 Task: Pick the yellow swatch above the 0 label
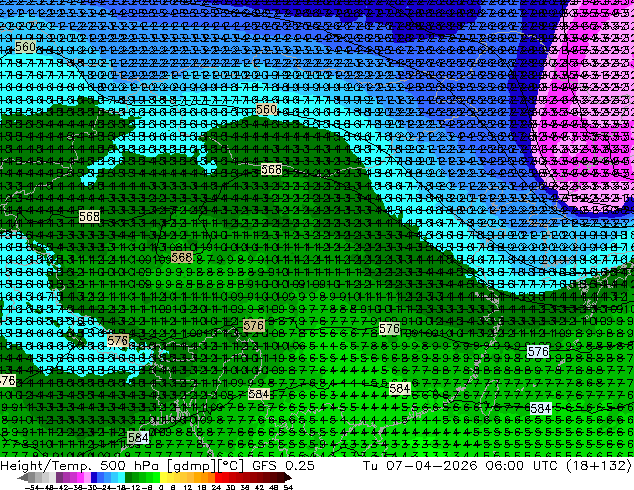point(163,478)
